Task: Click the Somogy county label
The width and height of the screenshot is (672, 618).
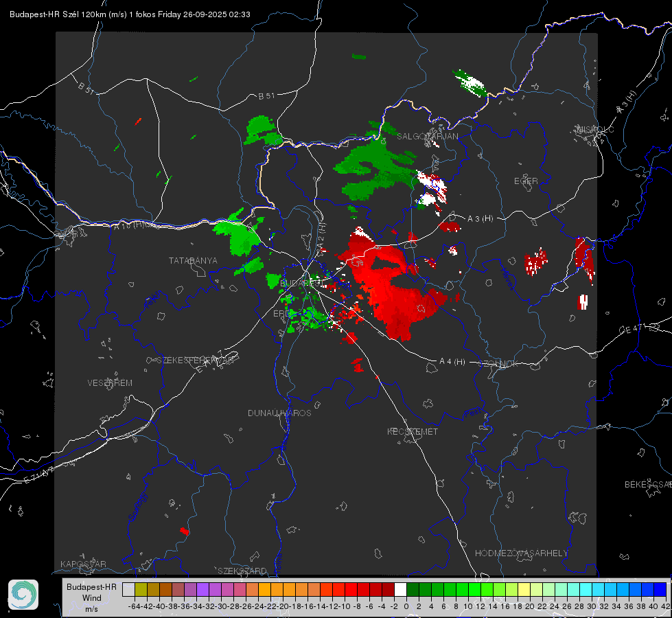Action: tap(137, 507)
